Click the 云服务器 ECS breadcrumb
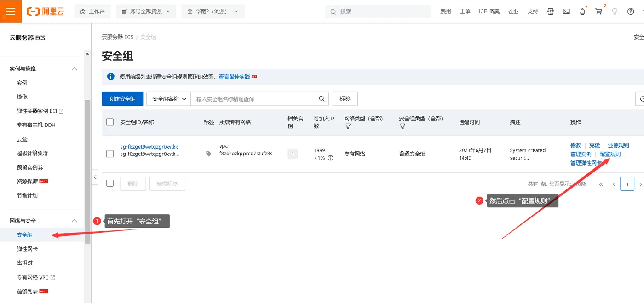Screen dimensions: 644x303 coord(117,37)
